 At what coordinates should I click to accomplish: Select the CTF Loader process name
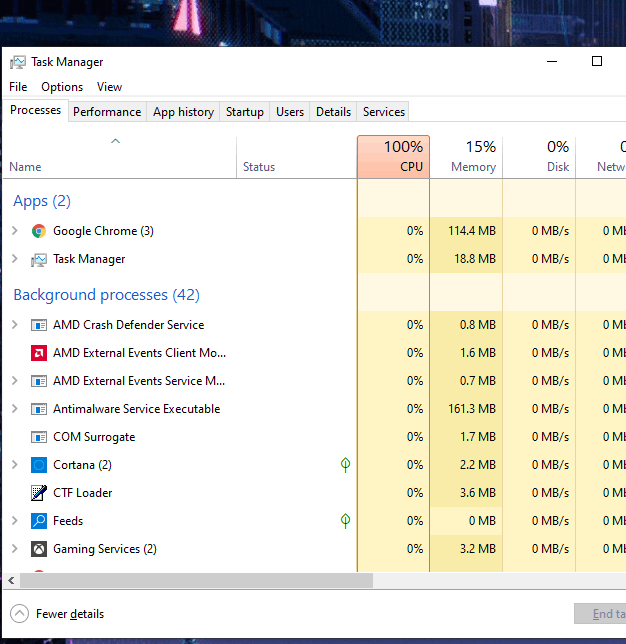pyautogui.click(x=83, y=493)
